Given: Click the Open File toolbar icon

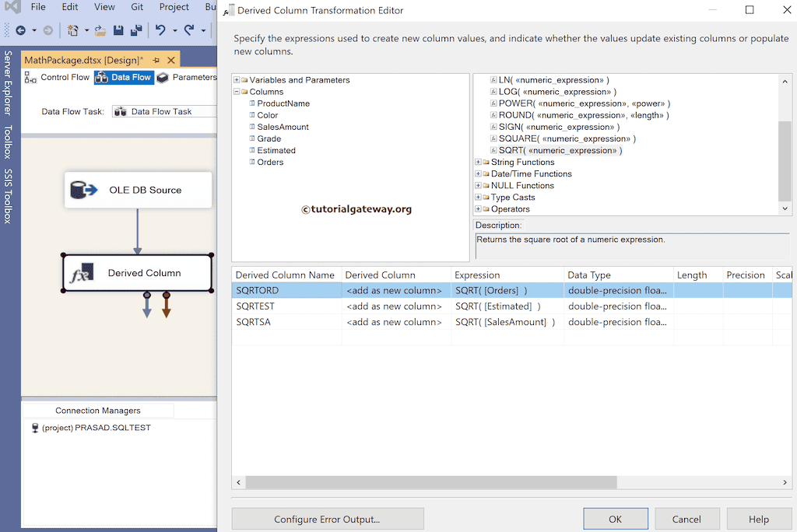Looking at the screenshot, I should coord(100,30).
